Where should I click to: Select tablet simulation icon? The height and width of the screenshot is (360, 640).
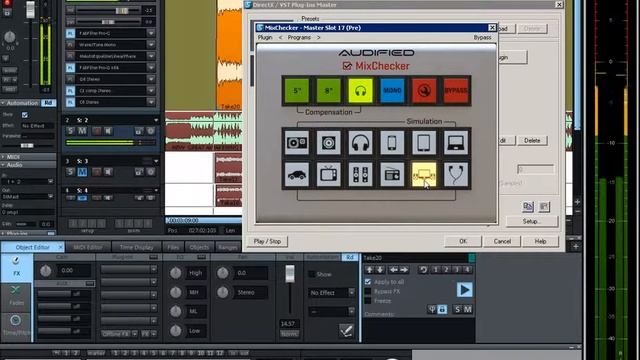click(x=424, y=142)
